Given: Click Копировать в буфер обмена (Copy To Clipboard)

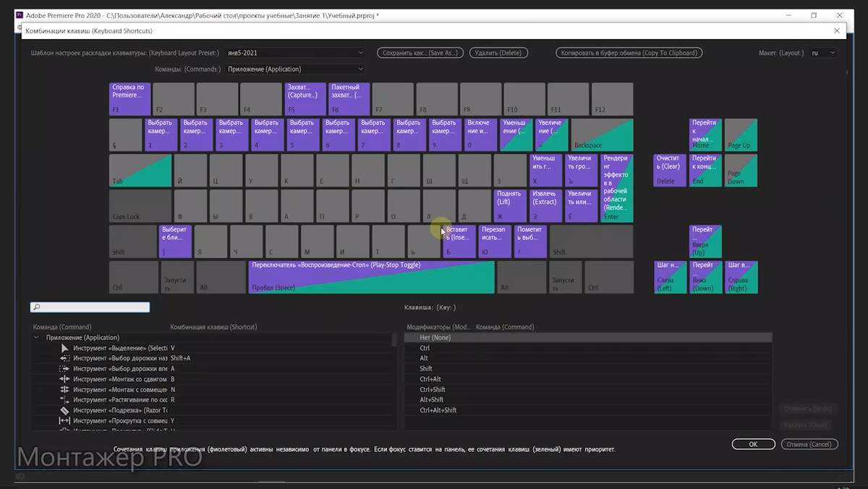Looking at the screenshot, I should pyautogui.click(x=629, y=53).
